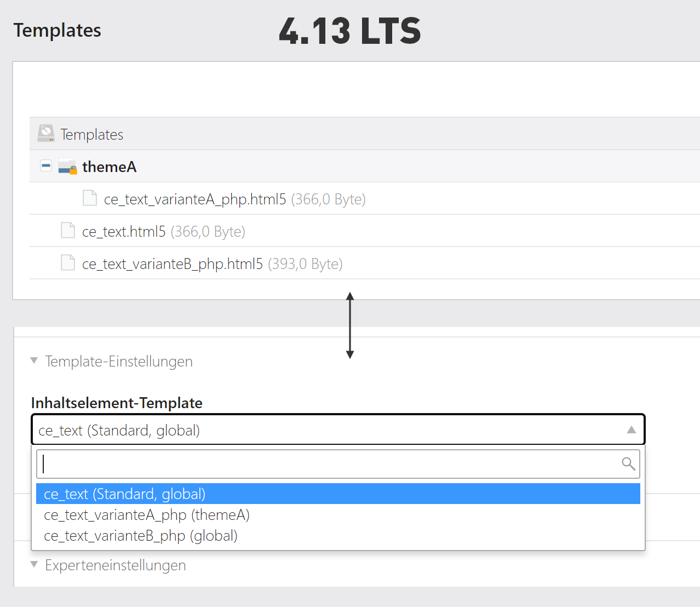Click the magnifier icon in the search field
The width and height of the screenshot is (700, 607).
628,464
